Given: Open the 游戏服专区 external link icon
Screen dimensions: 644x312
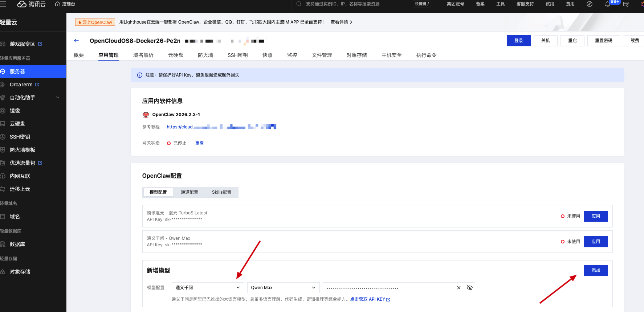Looking at the screenshot, I should [x=40, y=44].
